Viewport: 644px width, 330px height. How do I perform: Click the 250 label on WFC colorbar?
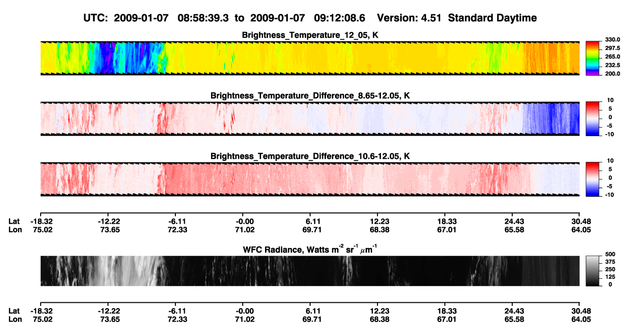(x=609, y=269)
